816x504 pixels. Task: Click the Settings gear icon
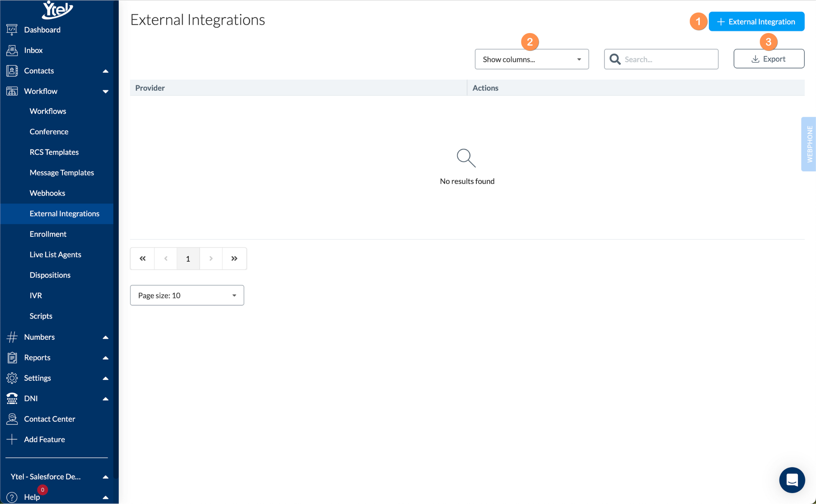point(12,378)
